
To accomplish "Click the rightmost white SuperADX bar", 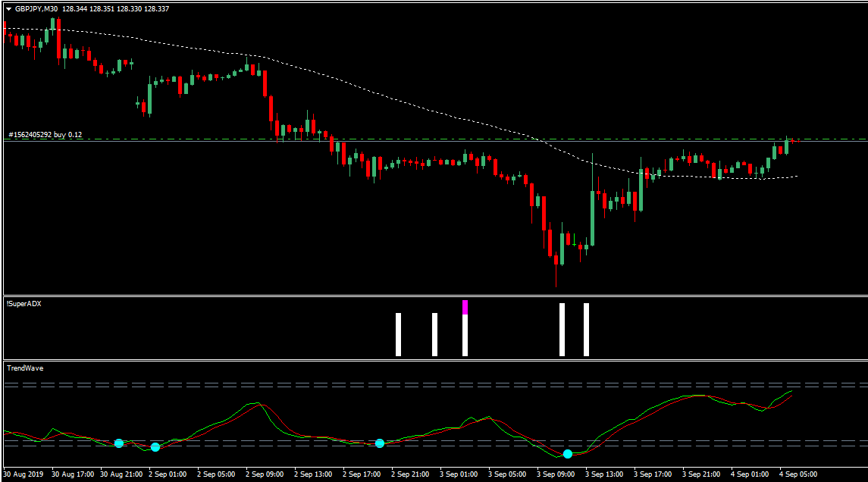I will coord(586,330).
